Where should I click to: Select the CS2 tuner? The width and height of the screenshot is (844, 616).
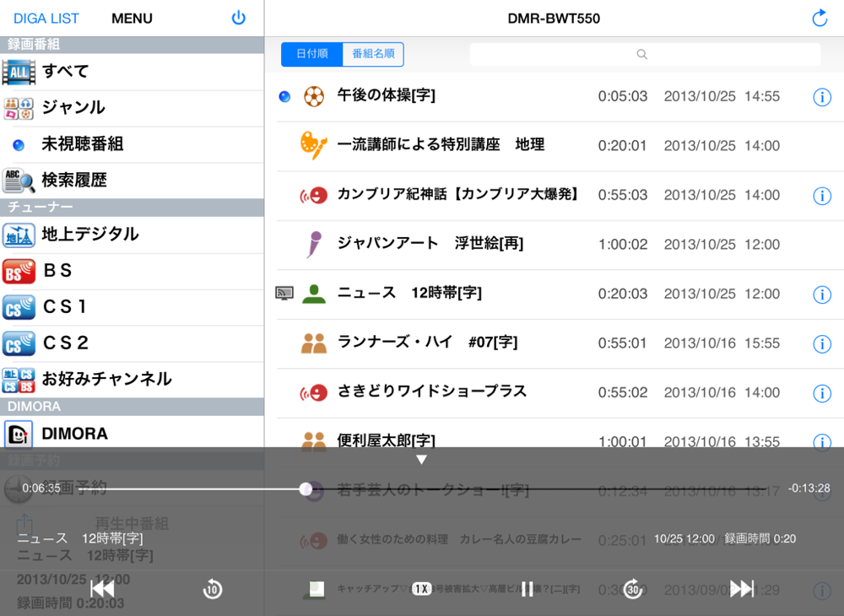(132, 343)
